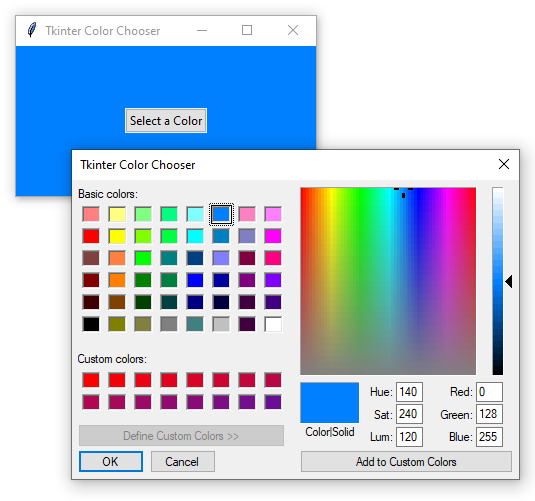Click the Green value field
This screenshot has height=501, width=535.
[489, 414]
